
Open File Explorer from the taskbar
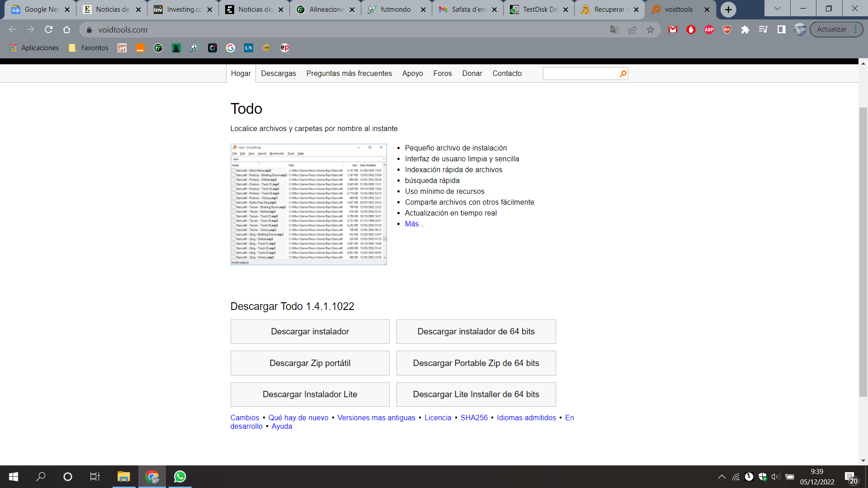click(x=123, y=477)
